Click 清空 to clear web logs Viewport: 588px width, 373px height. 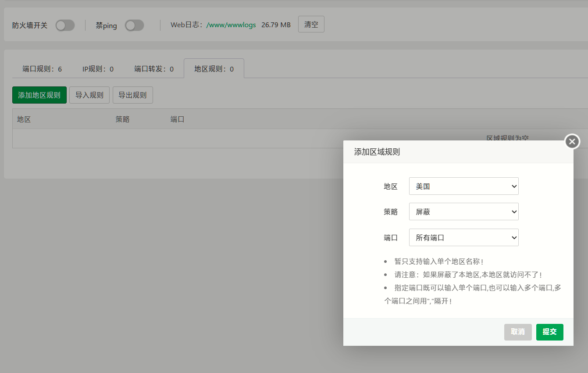tap(311, 25)
